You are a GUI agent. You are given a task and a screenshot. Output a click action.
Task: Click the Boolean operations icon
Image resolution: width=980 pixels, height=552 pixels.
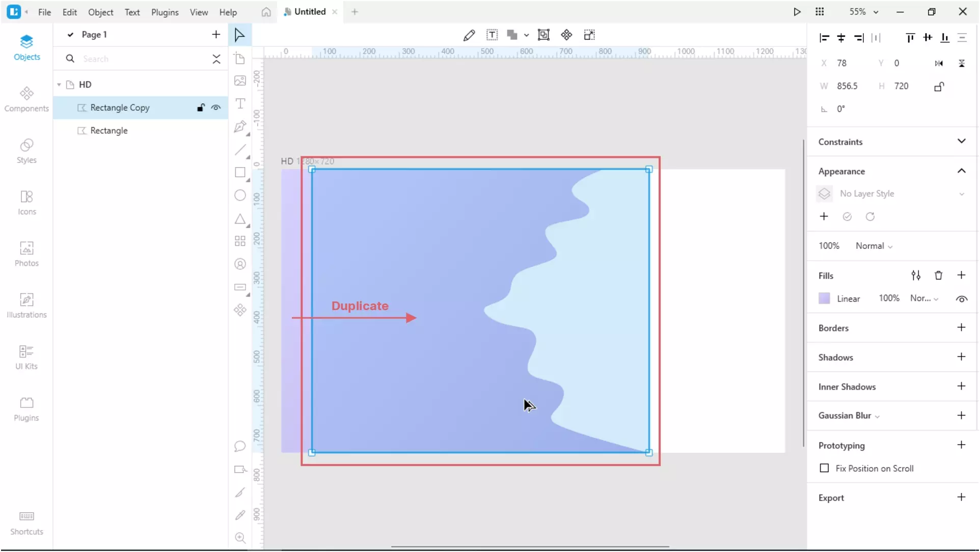pos(512,35)
